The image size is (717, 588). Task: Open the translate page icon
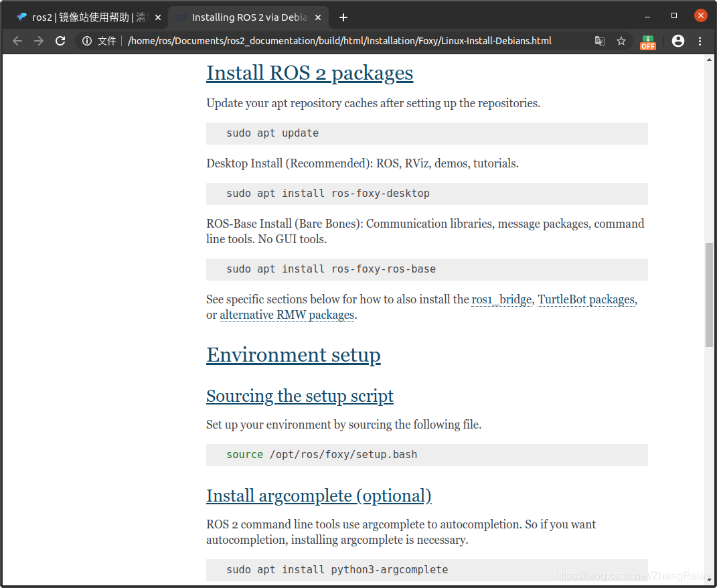[x=599, y=41]
